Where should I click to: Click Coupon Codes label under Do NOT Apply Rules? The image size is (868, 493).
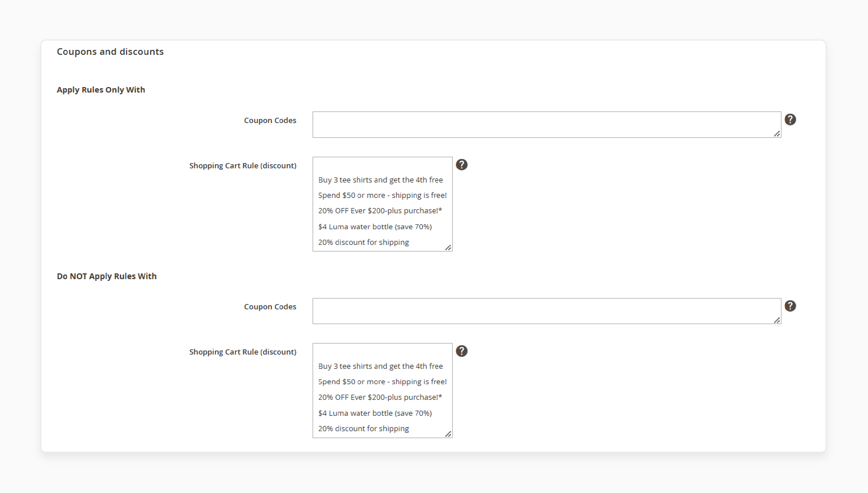270,306
